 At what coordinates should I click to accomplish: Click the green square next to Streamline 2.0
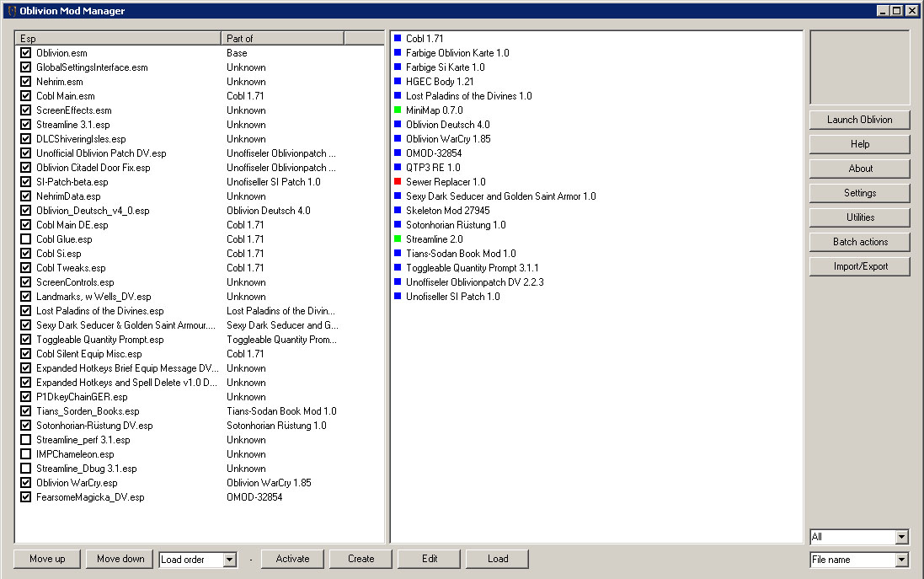coord(398,239)
